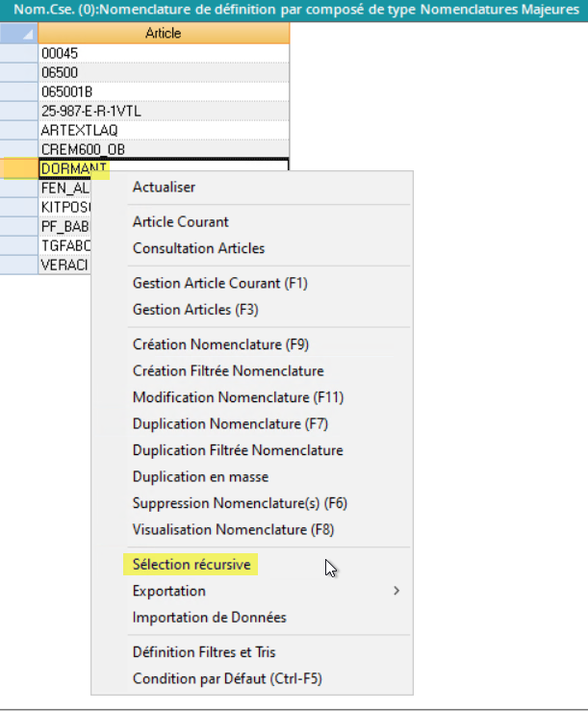The width and height of the screenshot is (588, 711).
Task: Select Création Nomenclature (F9)
Action: tap(220, 344)
